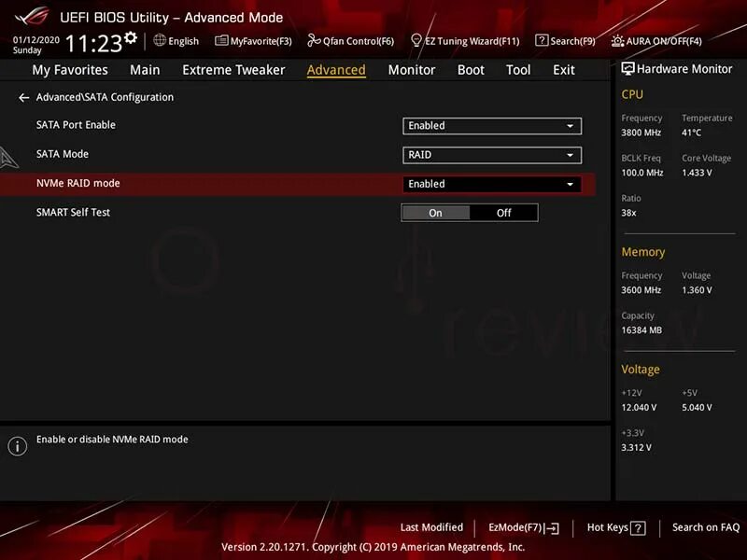Select the NVMe RAID mode label
Screen dimensions: 747x560
(78, 183)
